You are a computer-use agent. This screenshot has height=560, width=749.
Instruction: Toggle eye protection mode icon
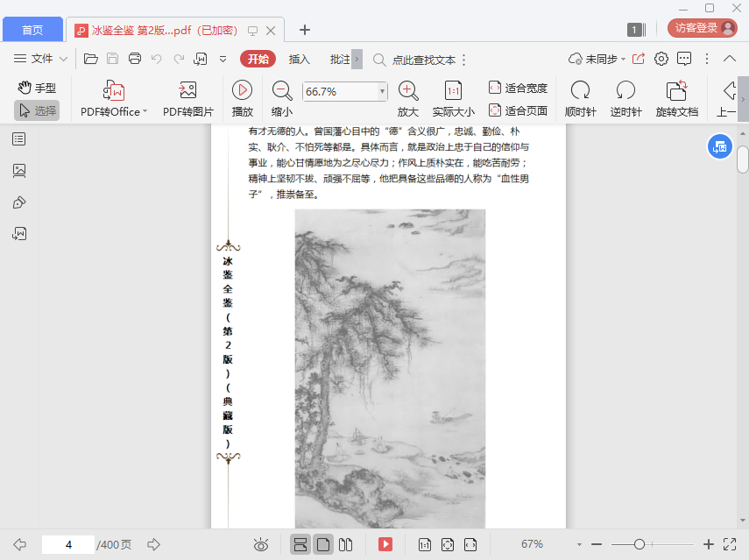coord(261,544)
